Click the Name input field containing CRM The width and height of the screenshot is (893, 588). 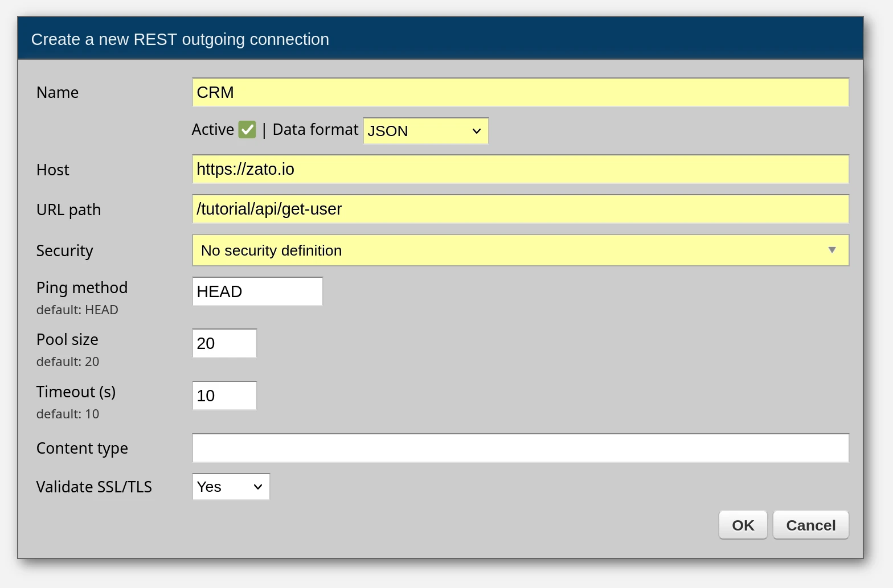pos(520,92)
